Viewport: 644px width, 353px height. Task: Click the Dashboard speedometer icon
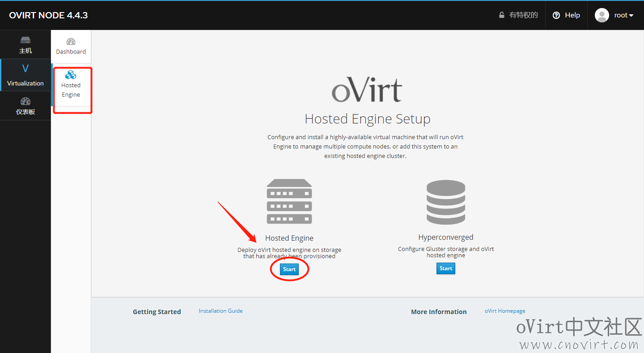tap(71, 42)
